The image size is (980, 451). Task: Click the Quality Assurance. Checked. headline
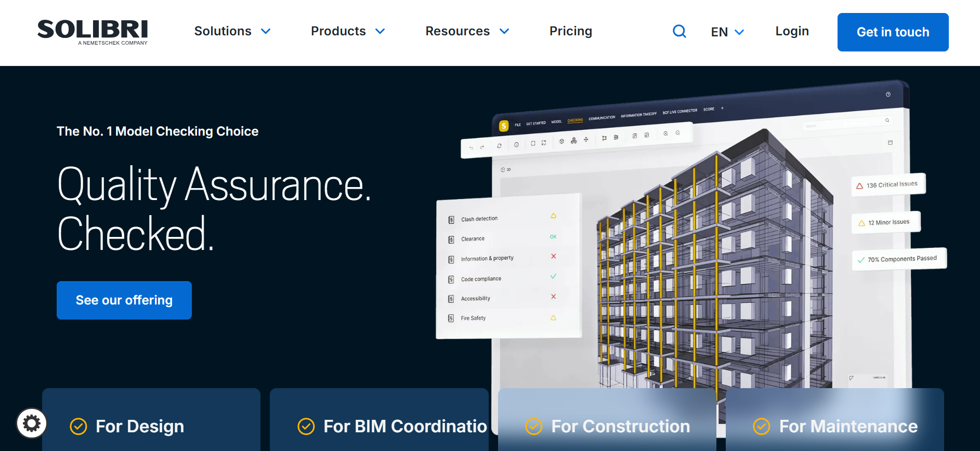pyautogui.click(x=214, y=208)
